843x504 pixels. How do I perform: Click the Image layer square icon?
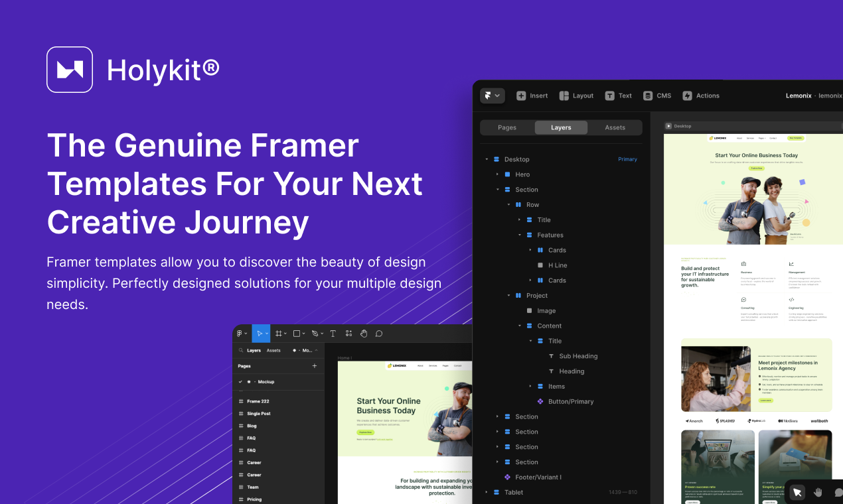(529, 310)
